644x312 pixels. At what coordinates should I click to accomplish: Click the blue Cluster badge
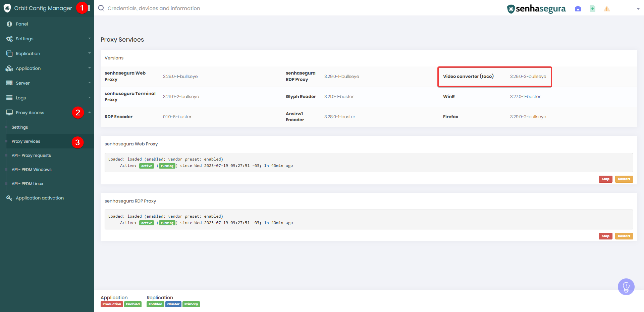tap(173, 304)
